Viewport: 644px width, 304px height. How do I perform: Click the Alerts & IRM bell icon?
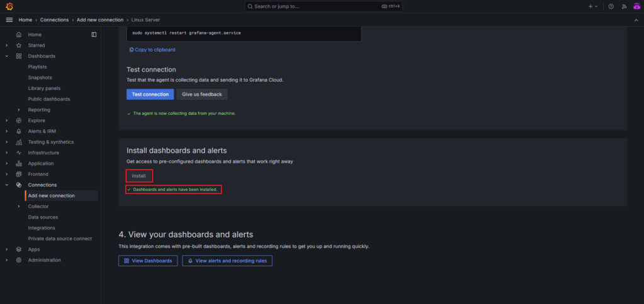(19, 131)
